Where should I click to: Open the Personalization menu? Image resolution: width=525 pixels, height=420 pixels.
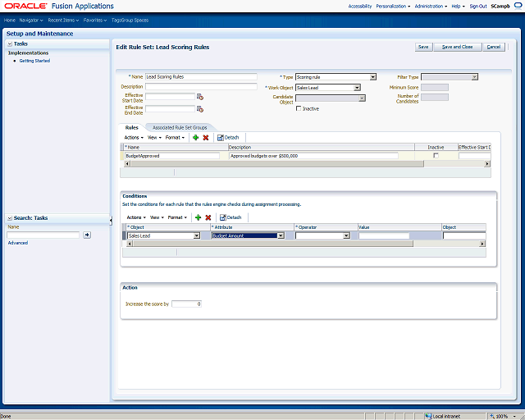click(393, 6)
